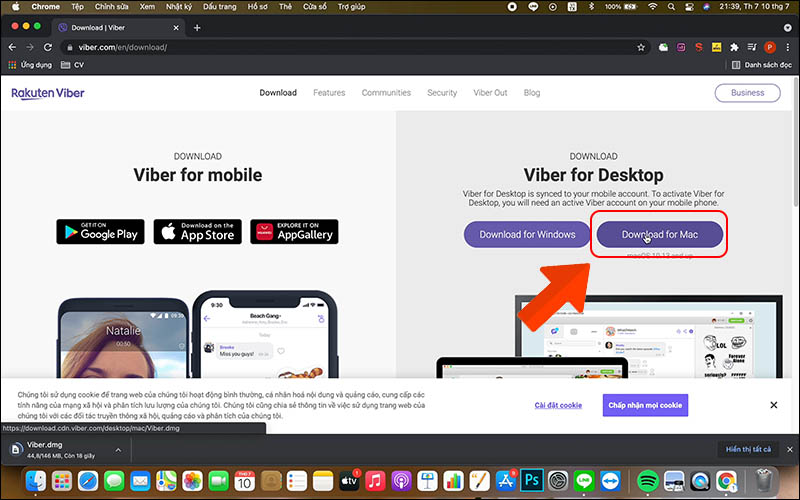
Task: Open LINE from the Dock
Action: 584,481
